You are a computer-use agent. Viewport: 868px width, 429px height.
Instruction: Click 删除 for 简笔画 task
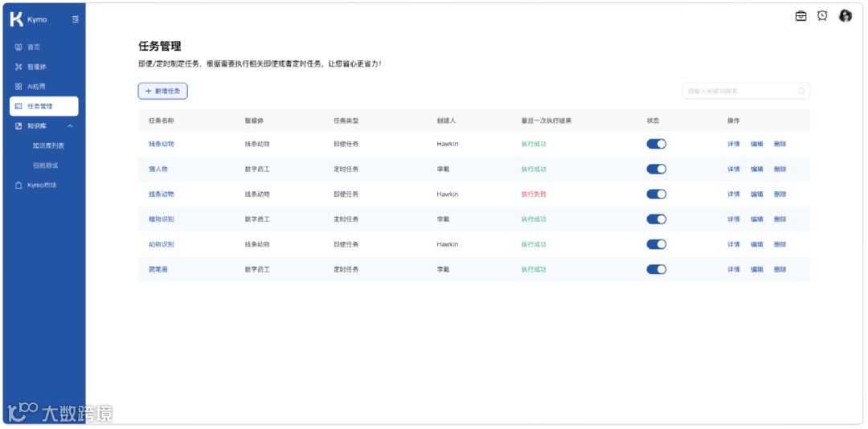(780, 269)
